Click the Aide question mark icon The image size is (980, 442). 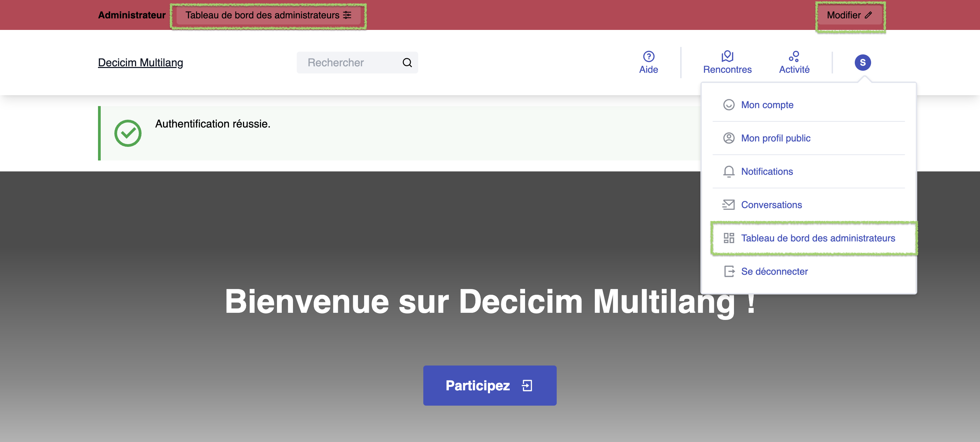[x=648, y=56]
